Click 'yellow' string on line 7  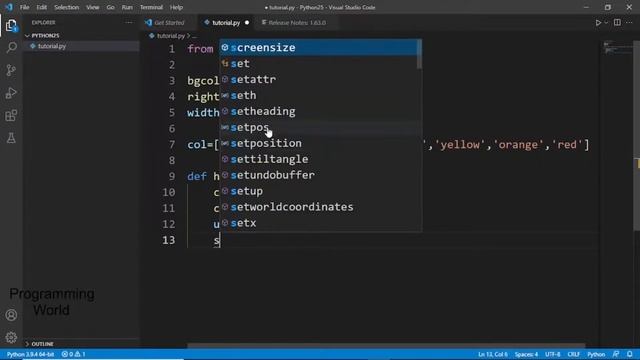pos(460,144)
